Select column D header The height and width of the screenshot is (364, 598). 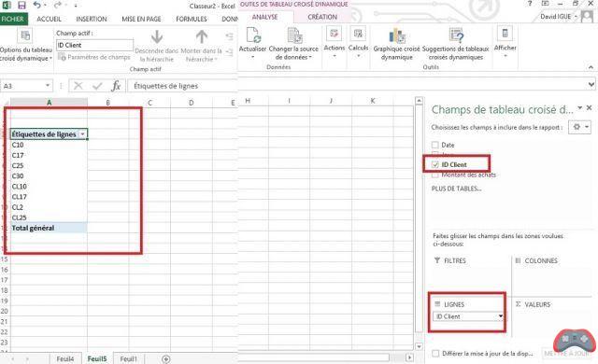tap(191, 103)
